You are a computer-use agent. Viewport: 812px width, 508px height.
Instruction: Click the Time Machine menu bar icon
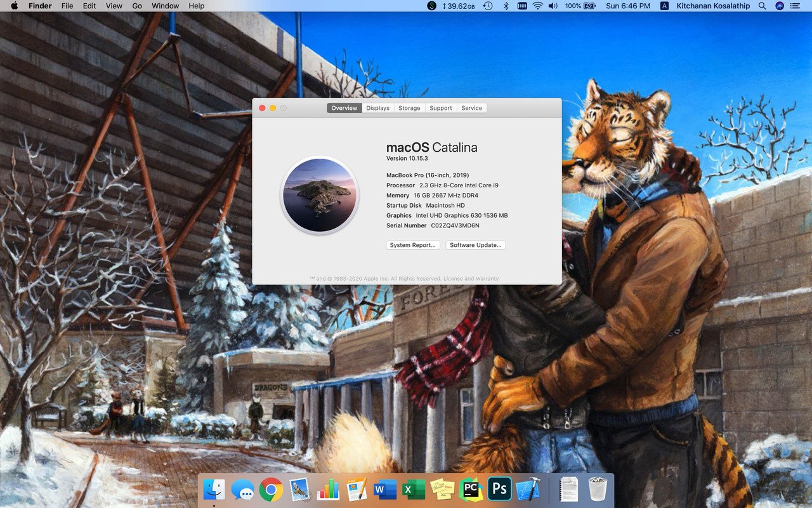487,6
